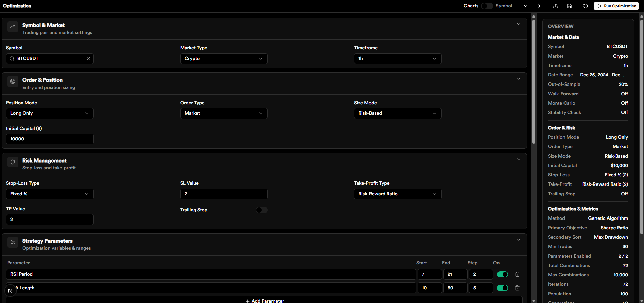
Task: Click trash icon for the Length parameter
Action: (517, 288)
